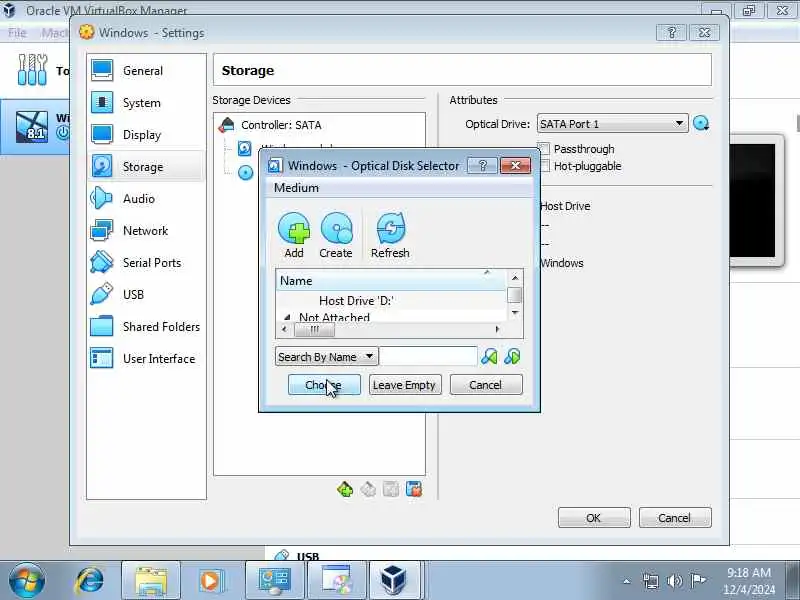Image resolution: width=800 pixels, height=600 pixels.
Task: Click optical drive disk chooser icon beside SATA Port 1
Action: pyautogui.click(x=701, y=123)
